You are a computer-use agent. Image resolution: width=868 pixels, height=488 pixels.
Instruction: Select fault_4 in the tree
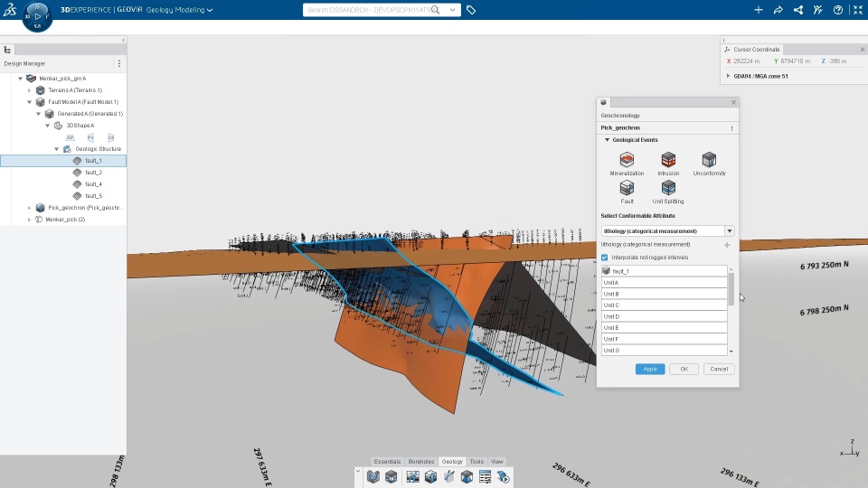tap(93, 184)
